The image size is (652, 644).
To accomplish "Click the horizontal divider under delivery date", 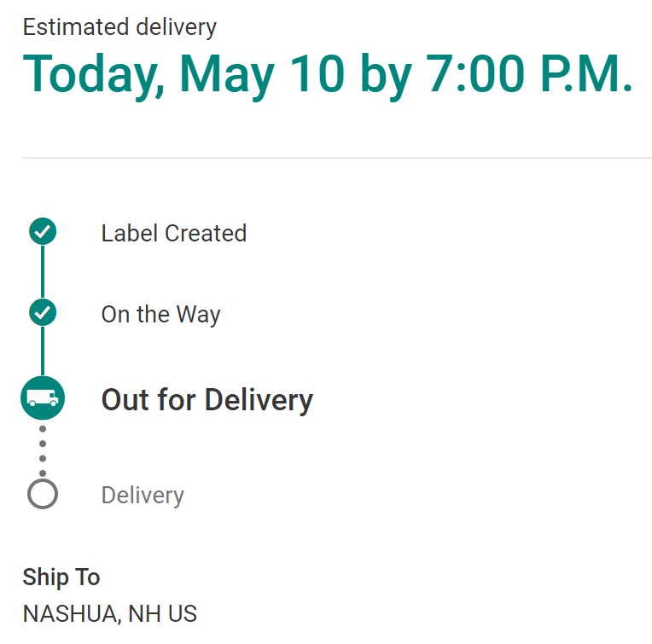I will coord(337,158).
